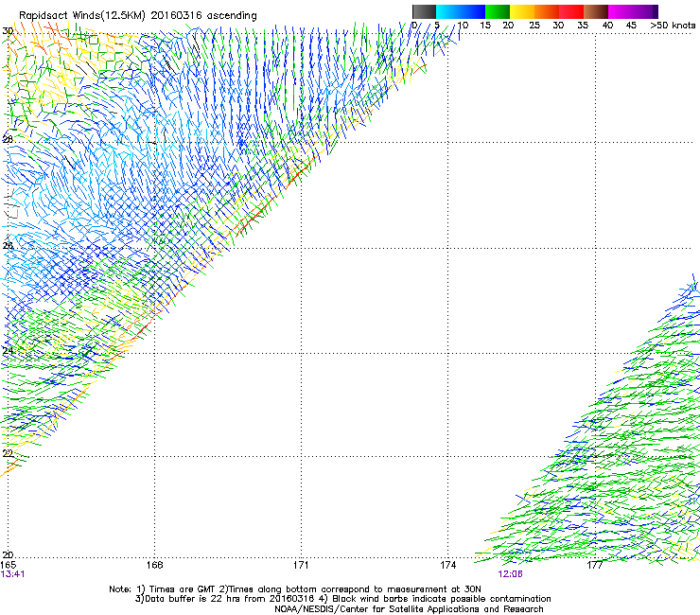Screen dimensions: 700x615
Task: Click the latitude label '24'
Action: [8, 351]
